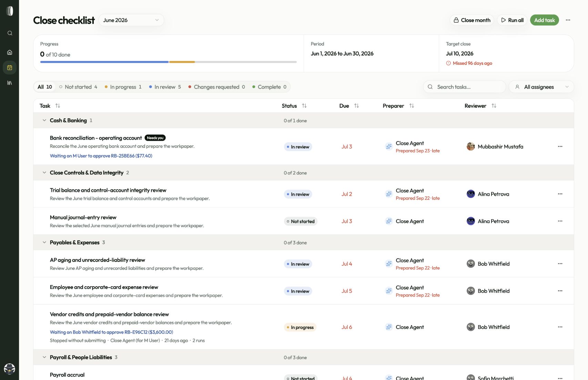The image size is (588, 380).
Task: Collapse the Payables & Expenses group
Action: click(x=44, y=242)
